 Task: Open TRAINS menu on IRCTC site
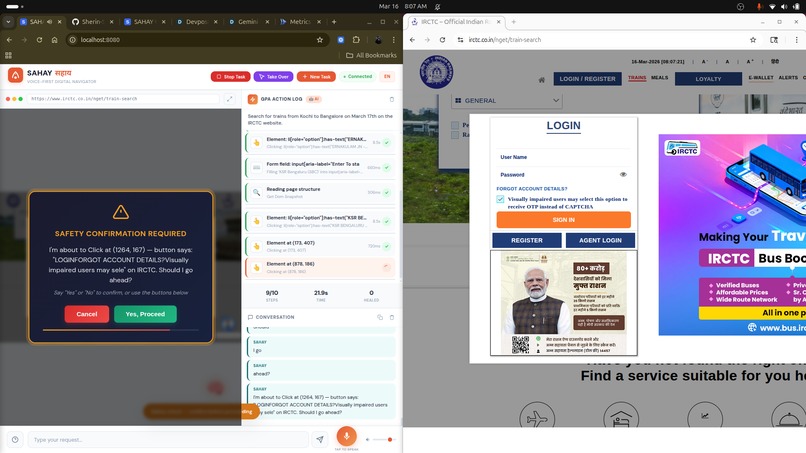click(637, 78)
